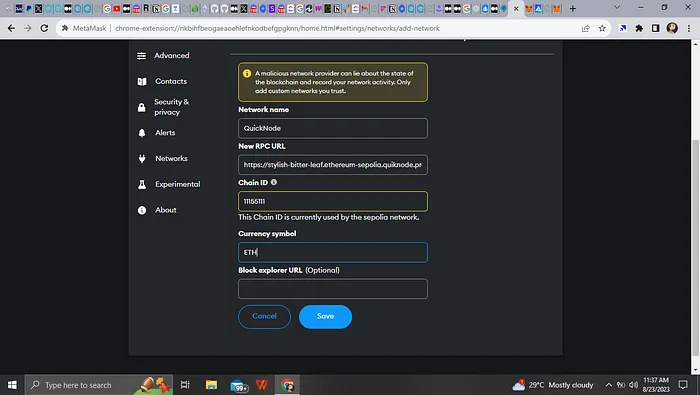Open the Mail app on taskbar
Viewport: 700px width, 395px height.
238,385
